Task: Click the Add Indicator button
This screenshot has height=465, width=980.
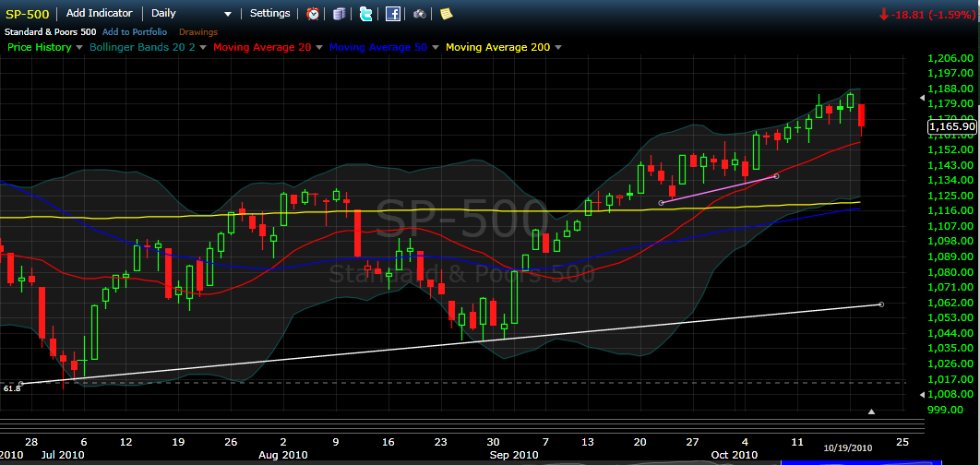Action: [100, 13]
